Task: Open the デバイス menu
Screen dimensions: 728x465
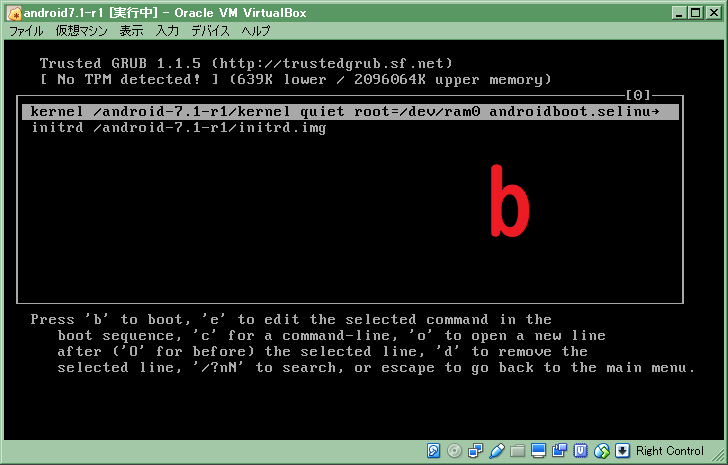Action: pyautogui.click(x=210, y=31)
